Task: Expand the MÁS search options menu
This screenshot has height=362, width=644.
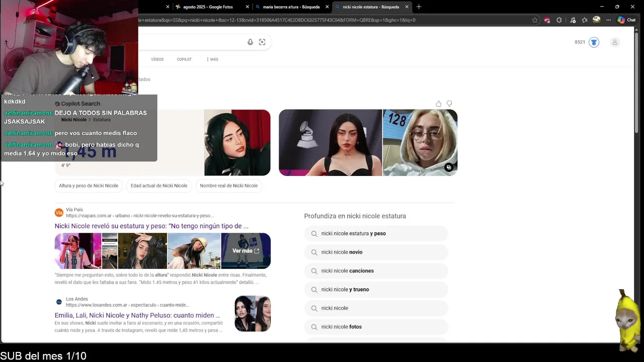Action: pos(212,59)
